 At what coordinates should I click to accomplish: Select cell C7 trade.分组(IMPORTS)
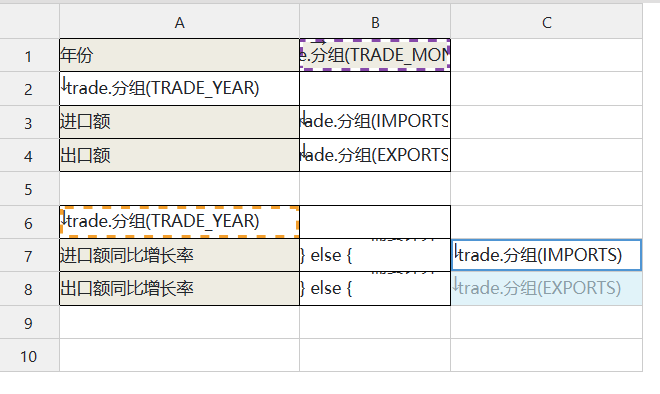point(546,256)
